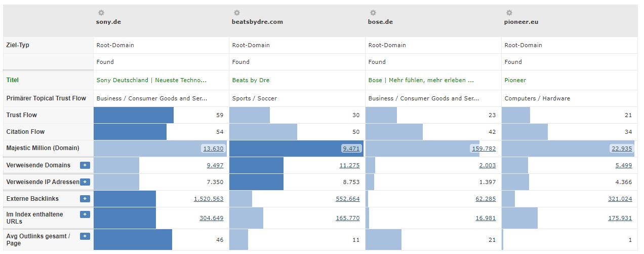This screenshot has width=644, height=254.
Task: Select the sony.de column header
Action: coord(108,22)
